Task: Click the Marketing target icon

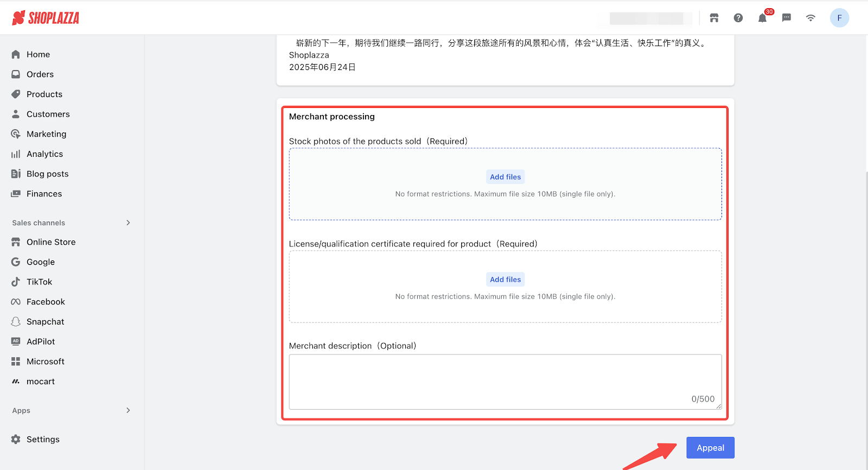Action: point(16,134)
